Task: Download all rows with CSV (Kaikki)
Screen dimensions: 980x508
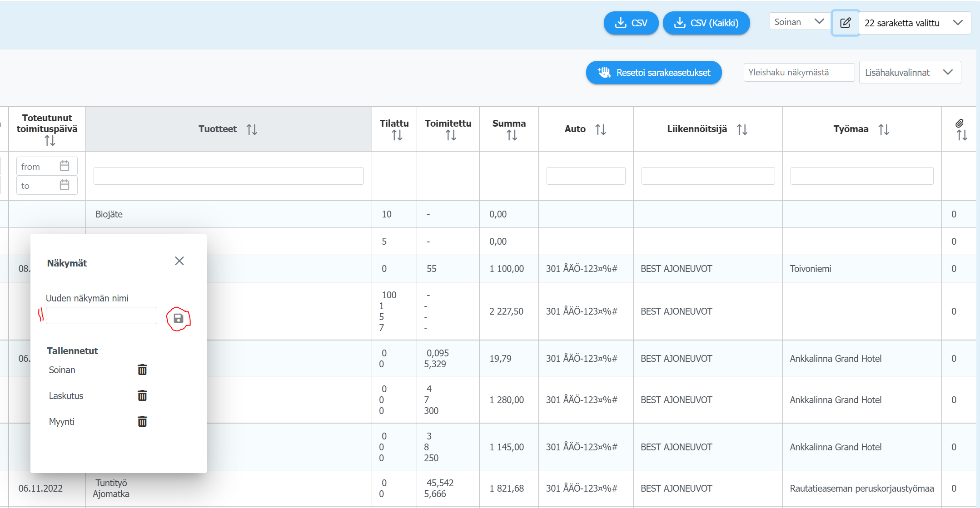Action: pyautogui.click(x=706, y=23)
